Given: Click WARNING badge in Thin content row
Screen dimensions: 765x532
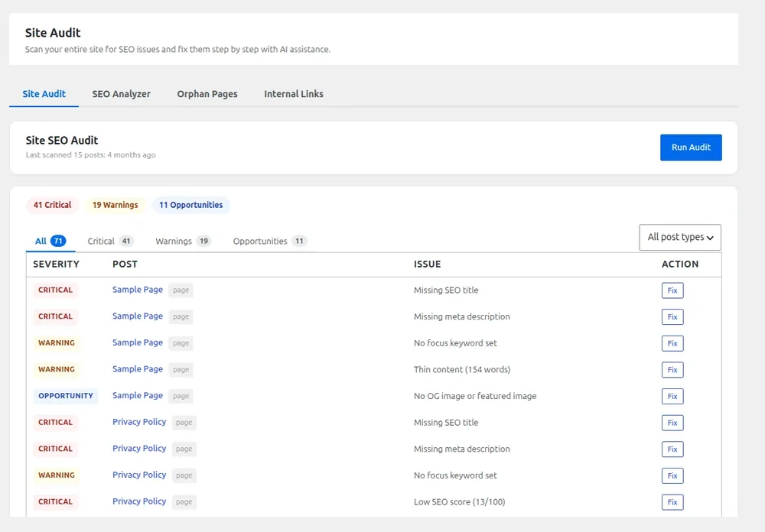Looking at the screenshot, I should pyautogui.click(x=57, y=369).
